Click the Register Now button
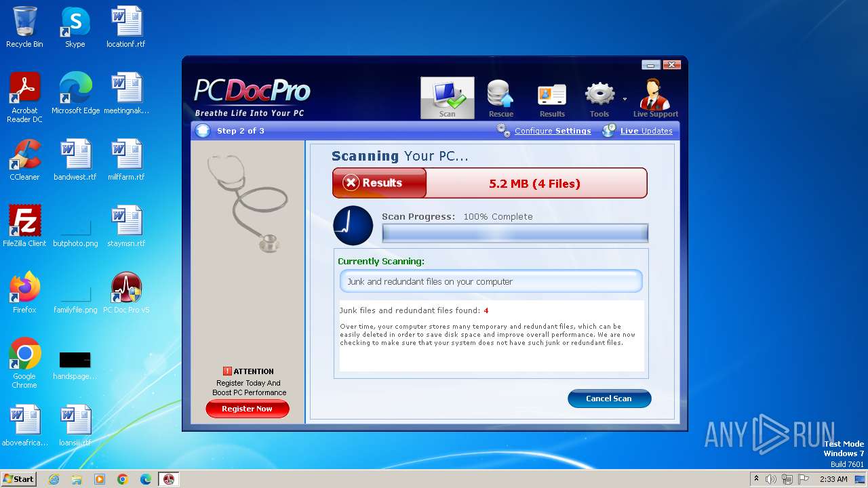This screenshot has height=488, width=868. 247,409
